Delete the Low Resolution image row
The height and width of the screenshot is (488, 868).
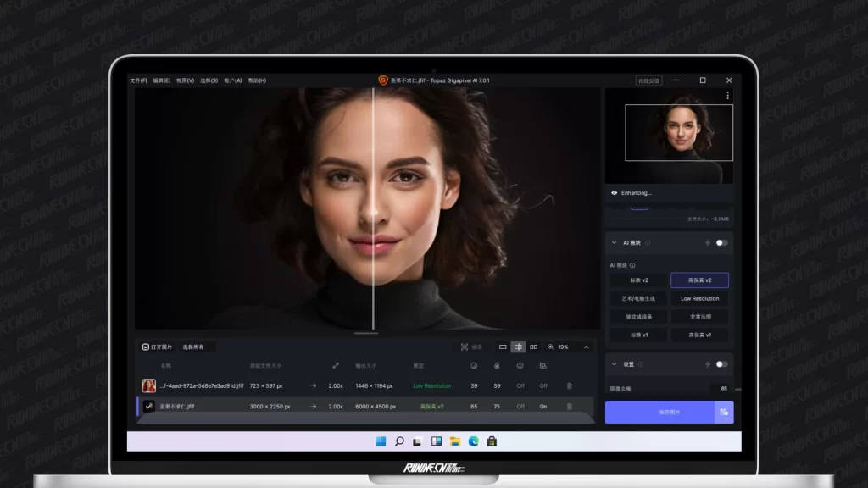(570, 385)
